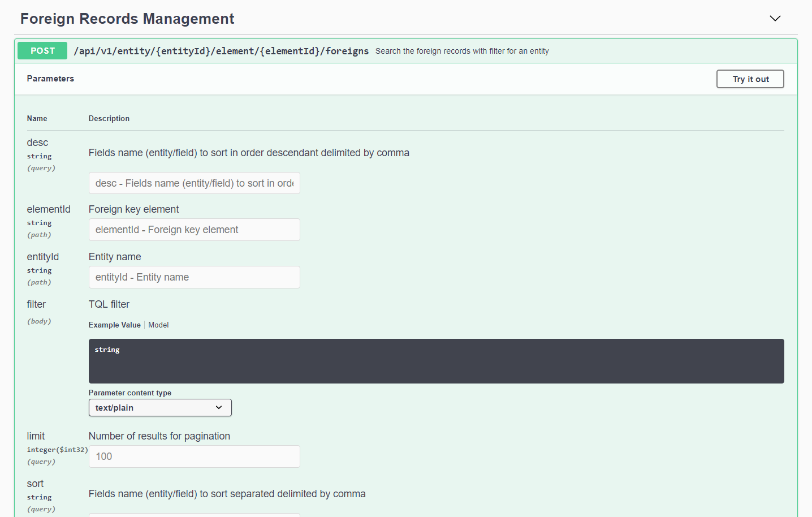Select the 'Foreign key element' description text
This screenshot has width=812, height=517.
[x=133, y=209]
